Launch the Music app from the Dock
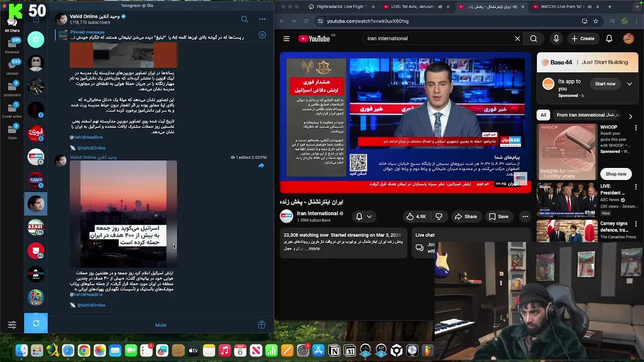644x362 pixels. pyautogui.click(x=225, y=350)
